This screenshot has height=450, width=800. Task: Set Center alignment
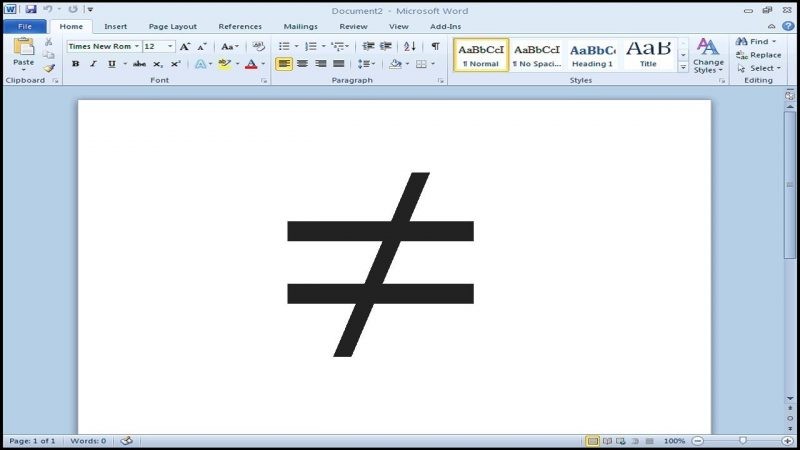[x=303, y=64]
